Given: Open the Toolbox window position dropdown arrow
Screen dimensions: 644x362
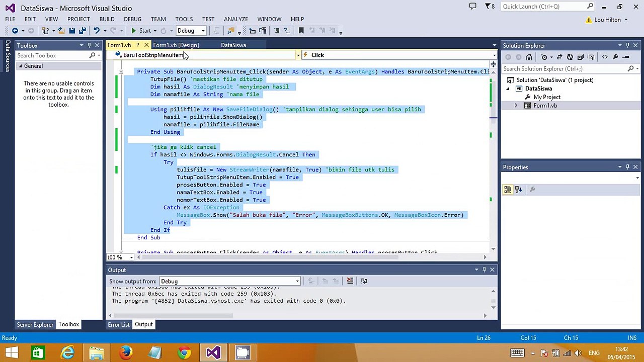Looking at the screenshot, I should [82, 45].
